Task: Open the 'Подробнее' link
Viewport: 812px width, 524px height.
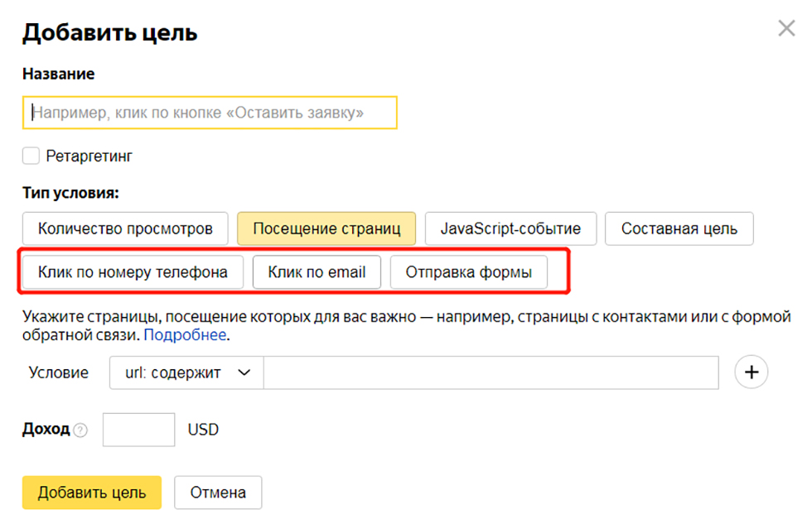Action: 185,335
